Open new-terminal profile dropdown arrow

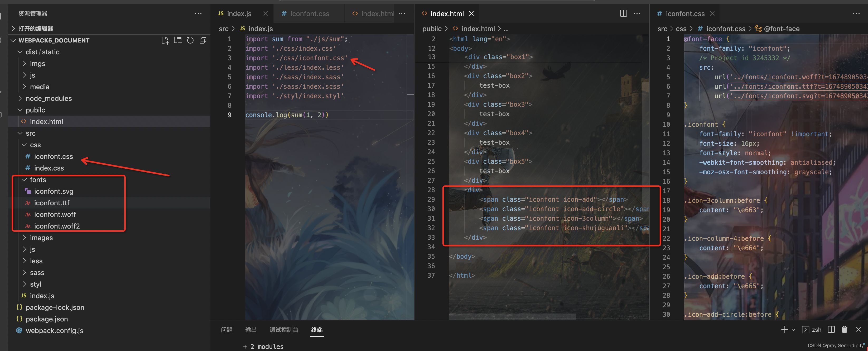[x=793, y=330]
